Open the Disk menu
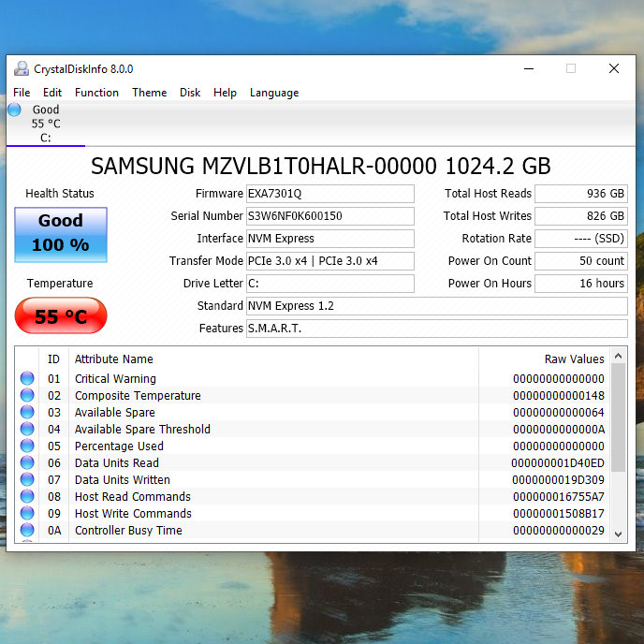This screenshot has height=644, width=644. tap(190, 93)
